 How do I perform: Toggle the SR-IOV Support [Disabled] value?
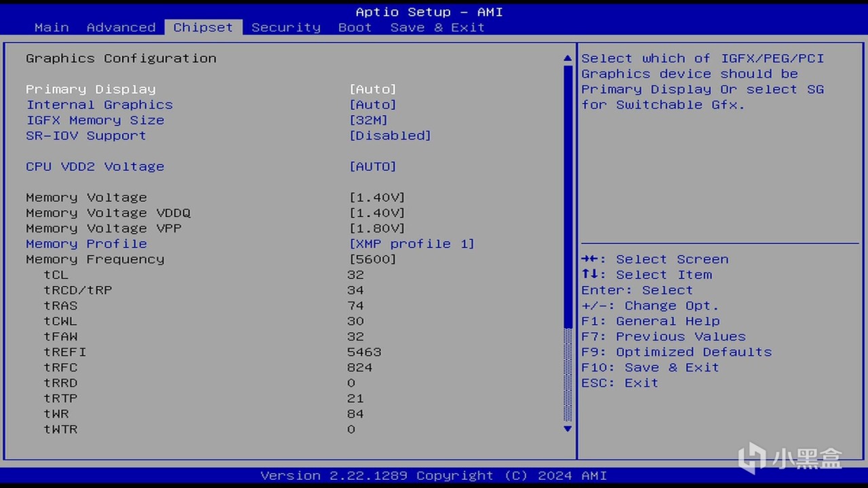click(x=390, y=136)
